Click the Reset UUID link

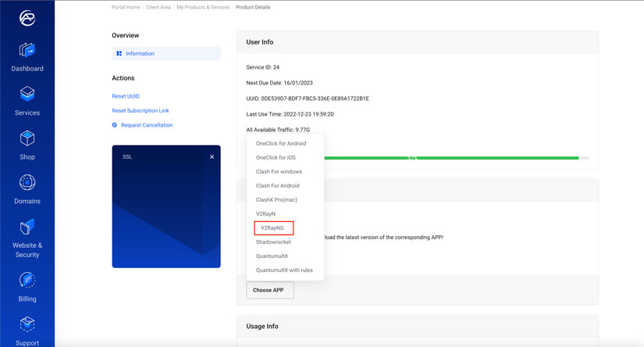pos(126,96)
